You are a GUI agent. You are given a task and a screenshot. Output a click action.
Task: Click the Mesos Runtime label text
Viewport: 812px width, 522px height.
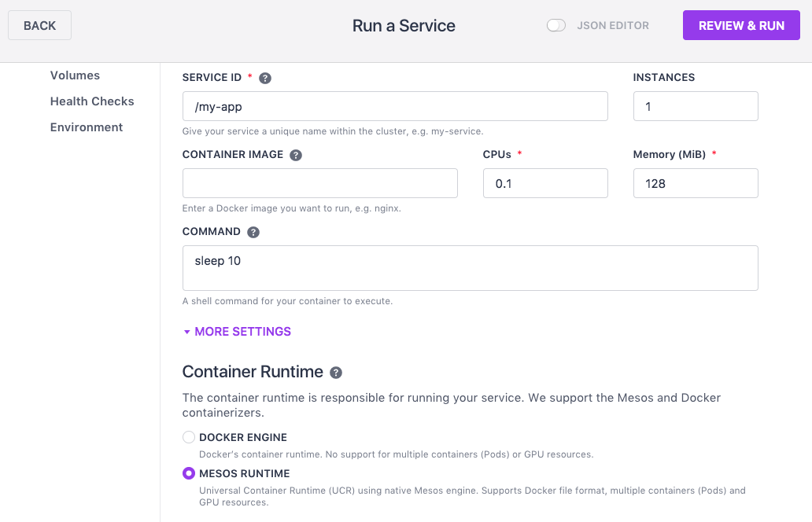(x=245, y=474)
